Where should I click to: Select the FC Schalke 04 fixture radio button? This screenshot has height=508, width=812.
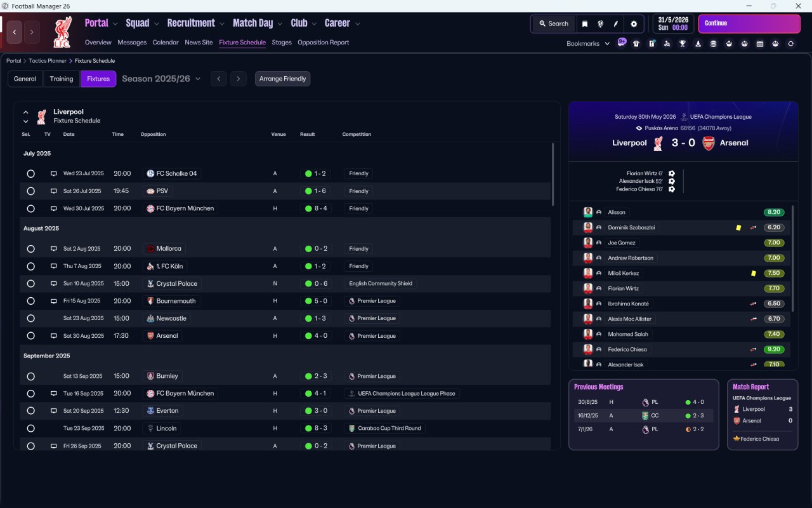click(x=30, y=173)
